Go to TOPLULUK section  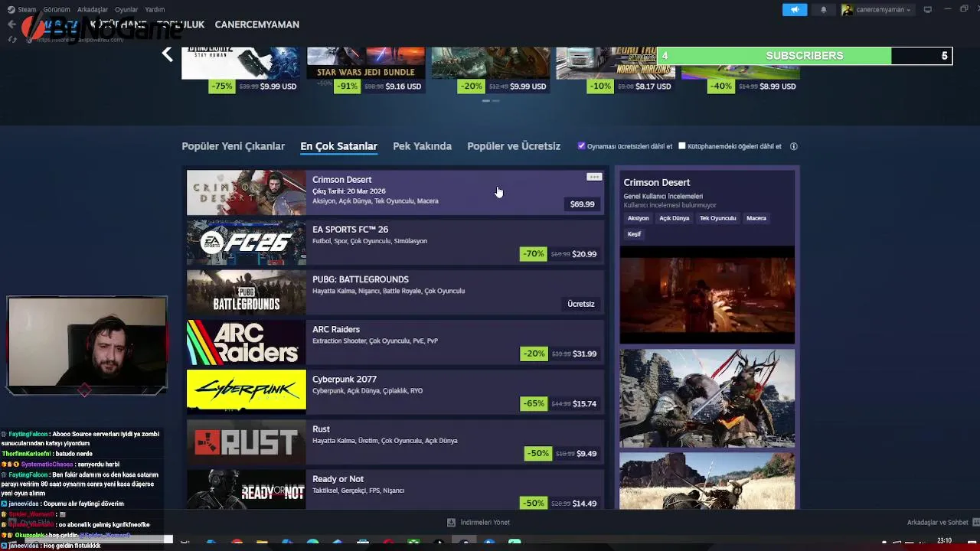[x=181, y=24]
